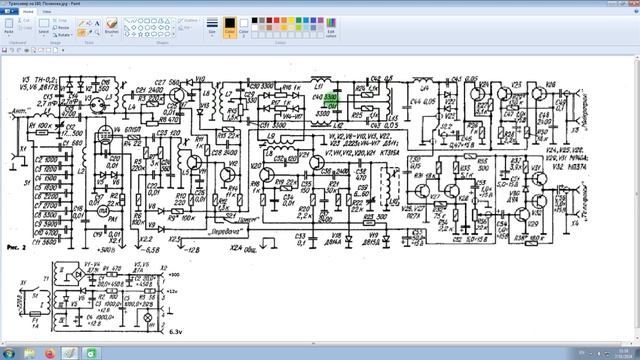The height and width of the screenshot is (360, 640).
Task: Choose the Four-point star shape
Action: click(133, 34)
